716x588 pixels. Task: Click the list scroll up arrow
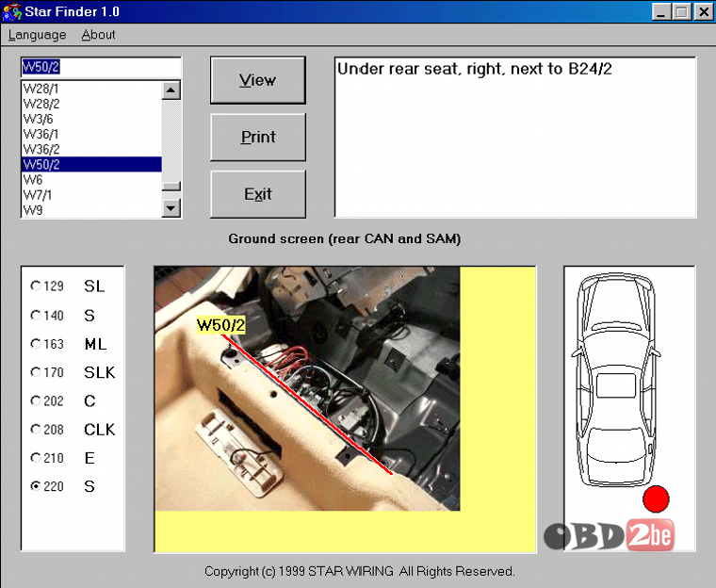(171, 90)
